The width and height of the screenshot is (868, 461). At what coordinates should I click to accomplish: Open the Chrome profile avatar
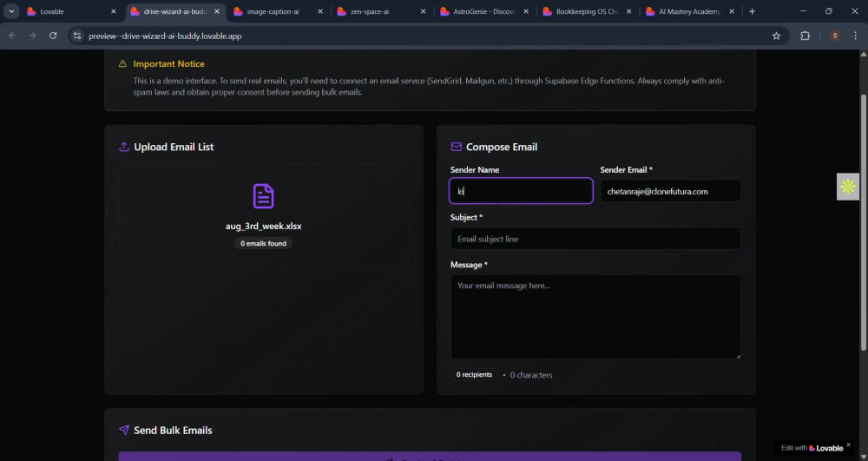(835, 36)
